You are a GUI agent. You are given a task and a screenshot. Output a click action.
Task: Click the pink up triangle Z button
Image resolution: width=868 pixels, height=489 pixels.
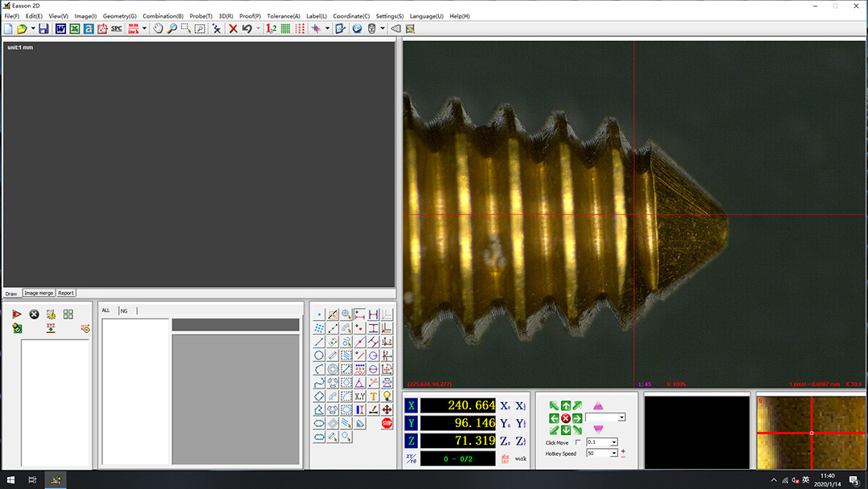[x=598, y=405]
